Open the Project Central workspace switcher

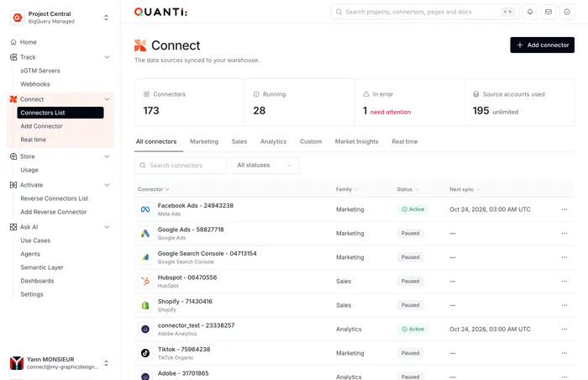(x=106, y=18)
